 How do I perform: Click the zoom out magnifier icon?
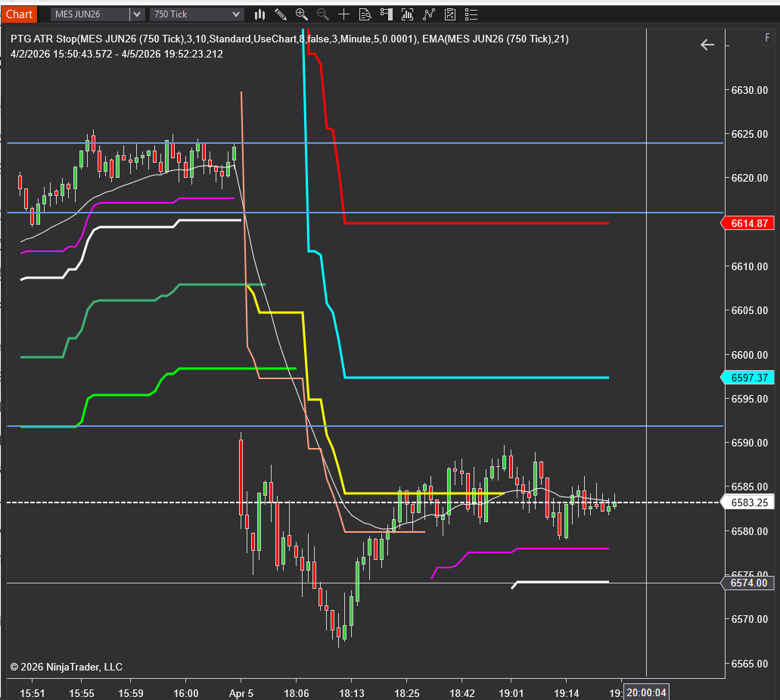pyautogui.click(x=323, y=14)
